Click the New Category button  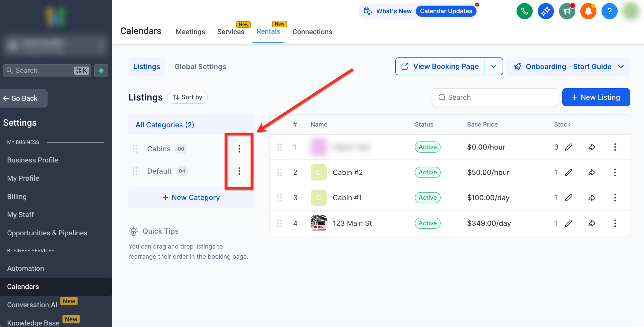(x=191, y=197)
